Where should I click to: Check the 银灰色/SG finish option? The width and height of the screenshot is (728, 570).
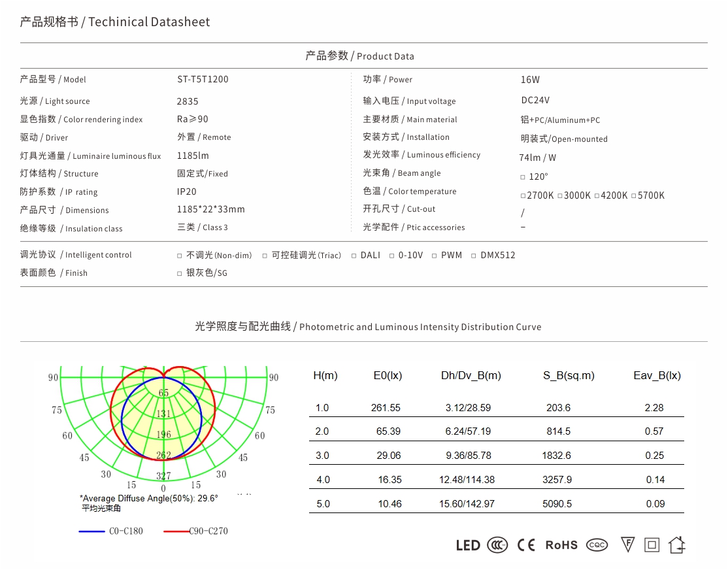tap(179, 273)
